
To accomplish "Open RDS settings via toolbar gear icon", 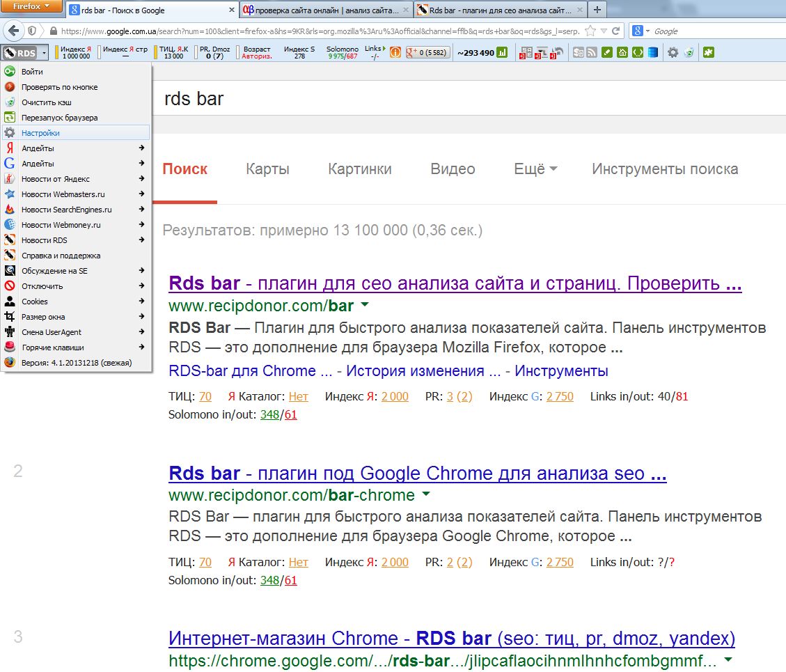I will coord(673,52).
